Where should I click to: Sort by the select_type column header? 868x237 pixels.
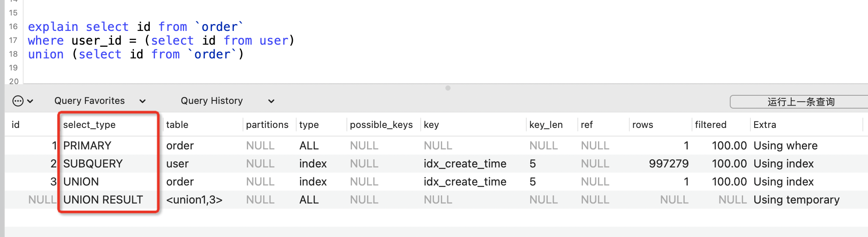pos(89,125)
